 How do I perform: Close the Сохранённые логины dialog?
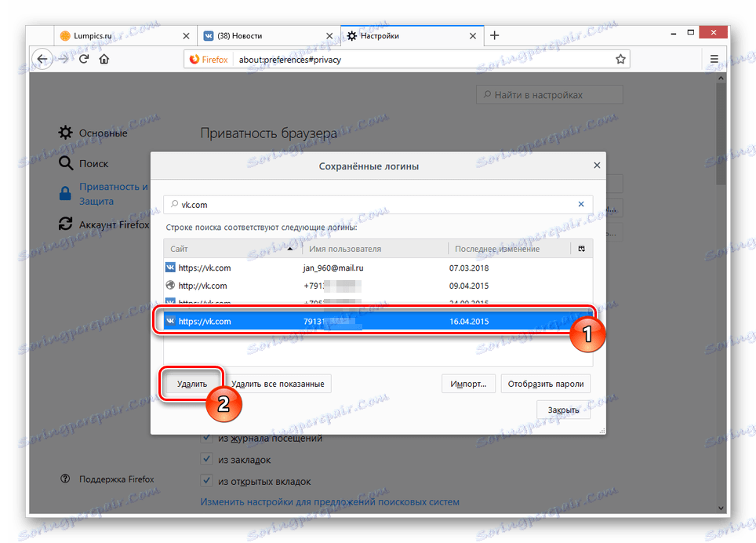tap(597, 166)
